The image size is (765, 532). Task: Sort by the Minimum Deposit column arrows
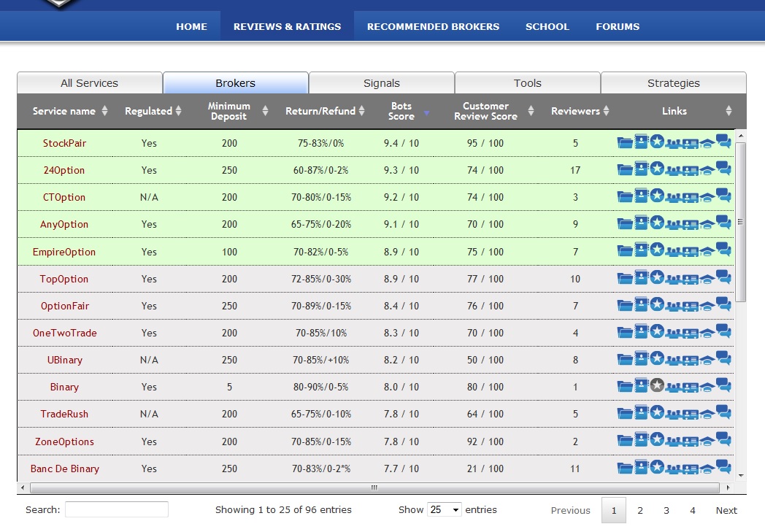click(x=265, y=111)
